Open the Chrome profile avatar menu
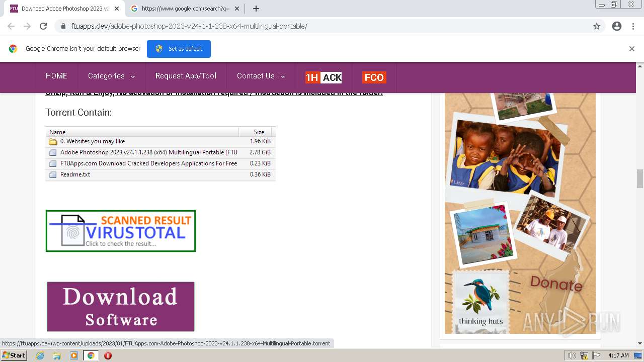The height and width of the screenshot is (362, 644). point(617,26)
